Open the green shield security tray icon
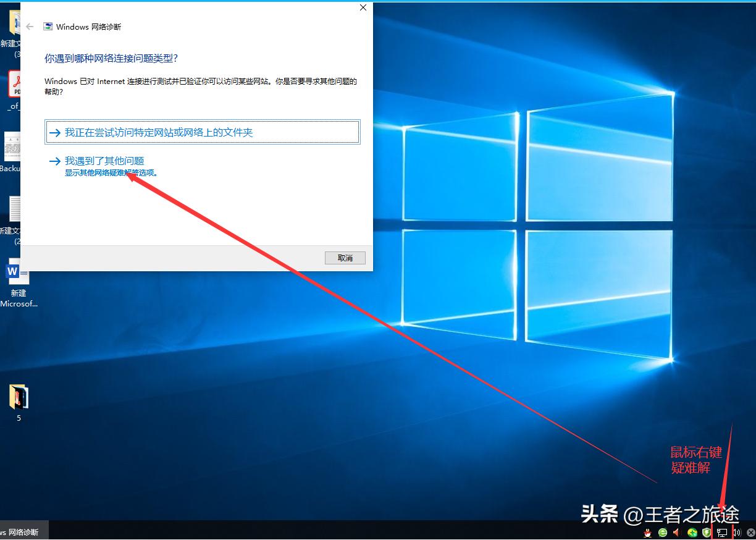This screenshot has height=540, width=756. 707,533
